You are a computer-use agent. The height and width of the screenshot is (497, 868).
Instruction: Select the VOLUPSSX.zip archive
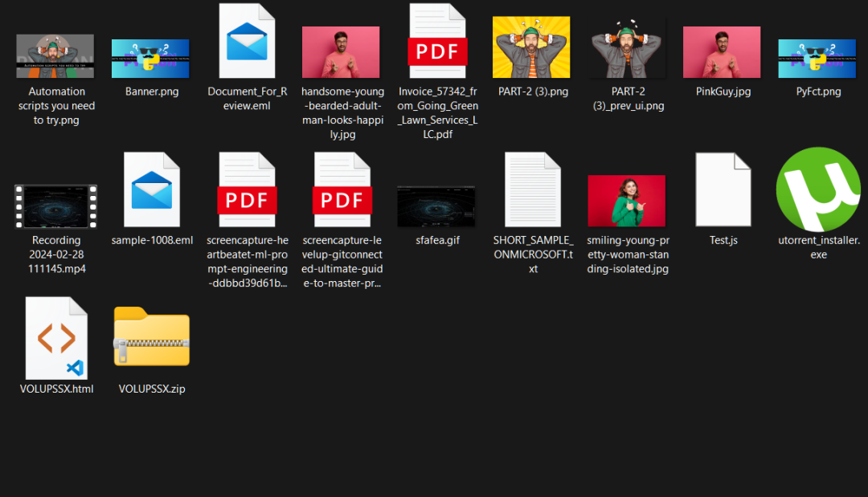151,337
